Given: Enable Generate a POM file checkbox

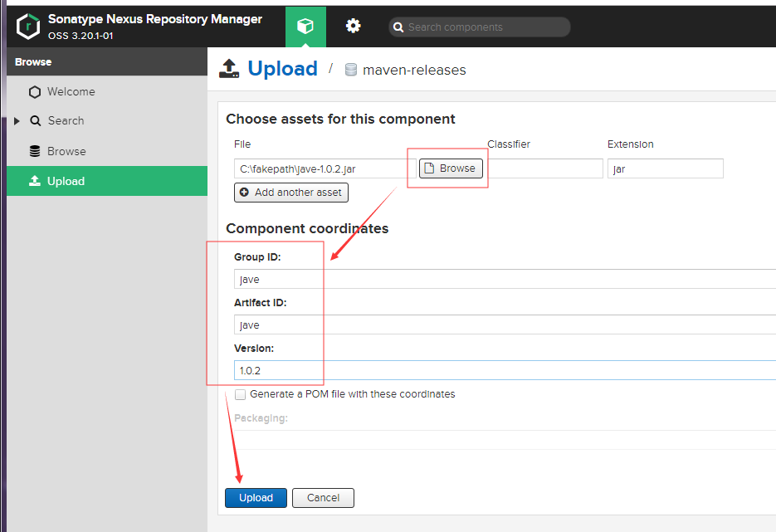Looking at the screenshot, I should (x=241, y=394).
